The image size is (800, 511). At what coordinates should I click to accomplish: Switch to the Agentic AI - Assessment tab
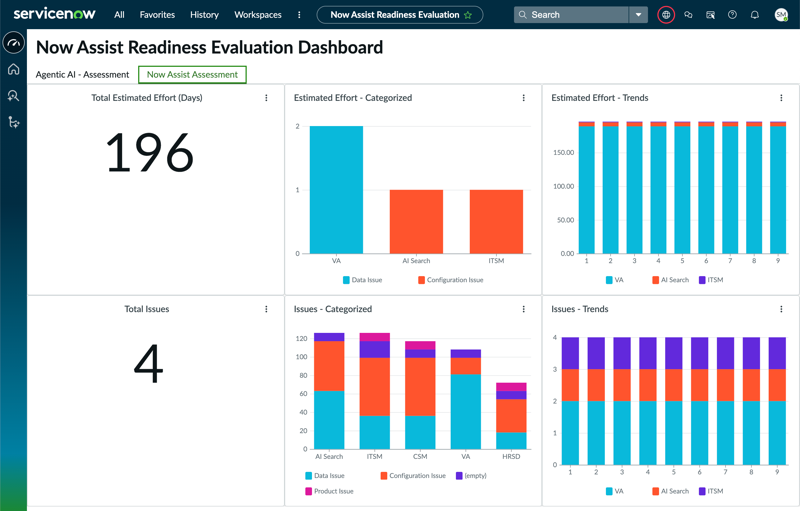pos(82,74)
